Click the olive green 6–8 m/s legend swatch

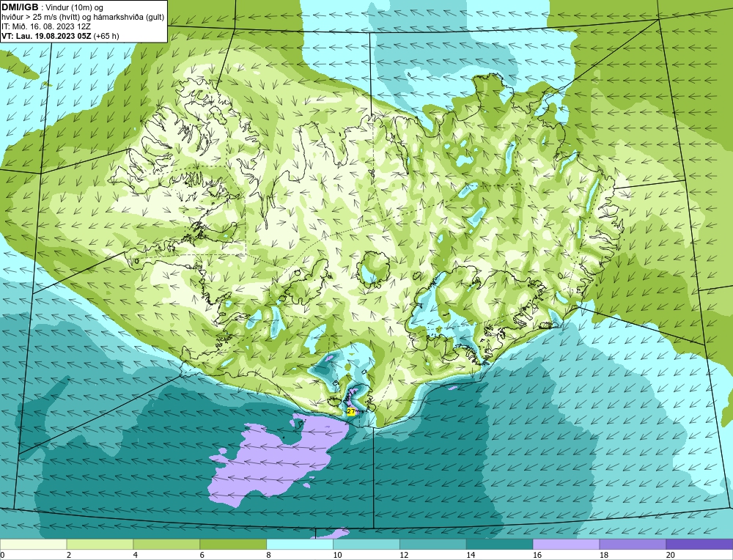tap(233, 544)
